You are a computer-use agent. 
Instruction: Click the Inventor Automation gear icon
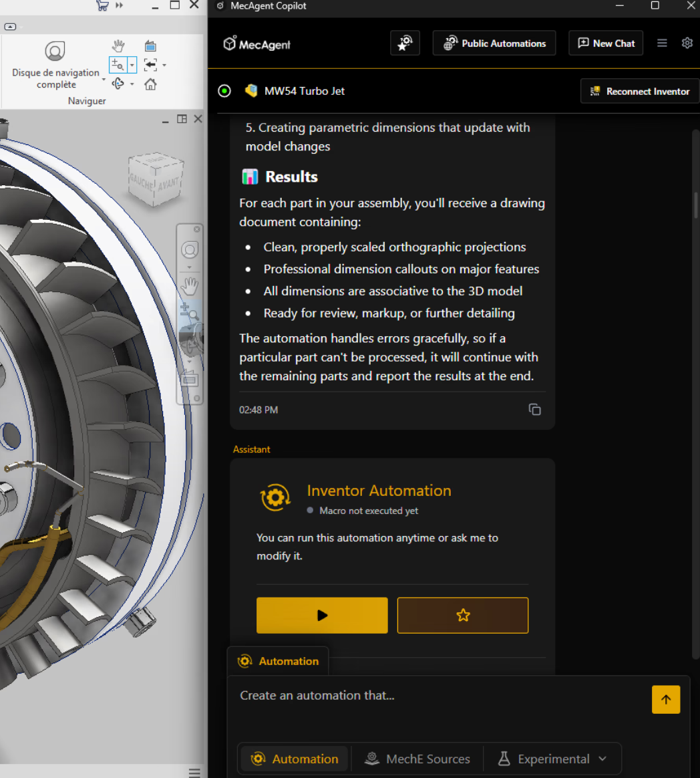click(x=276, y=498)
